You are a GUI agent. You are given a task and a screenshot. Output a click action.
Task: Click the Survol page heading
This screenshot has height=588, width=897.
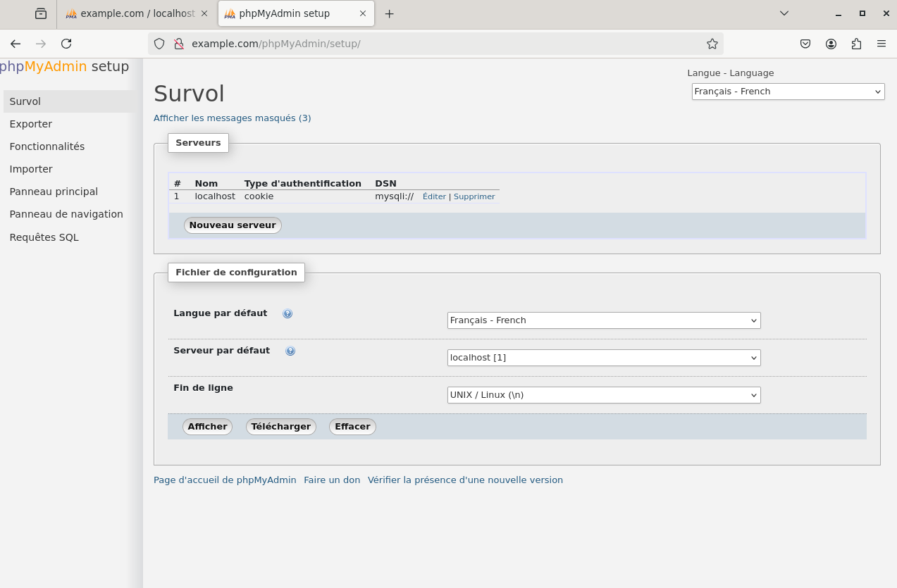[189, 94]
